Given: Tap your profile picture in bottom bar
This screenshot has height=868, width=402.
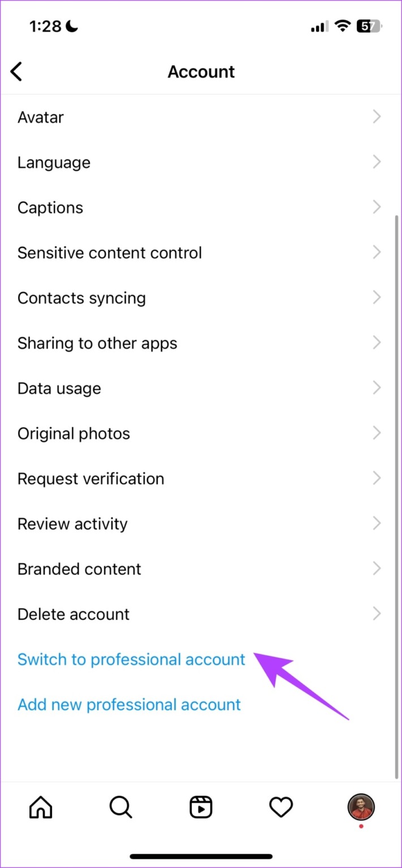Looking at the screenshot, I should click(361, 807).
